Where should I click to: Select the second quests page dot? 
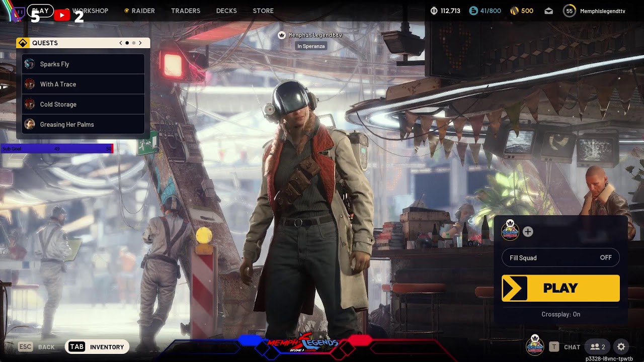tap(133, 43)
